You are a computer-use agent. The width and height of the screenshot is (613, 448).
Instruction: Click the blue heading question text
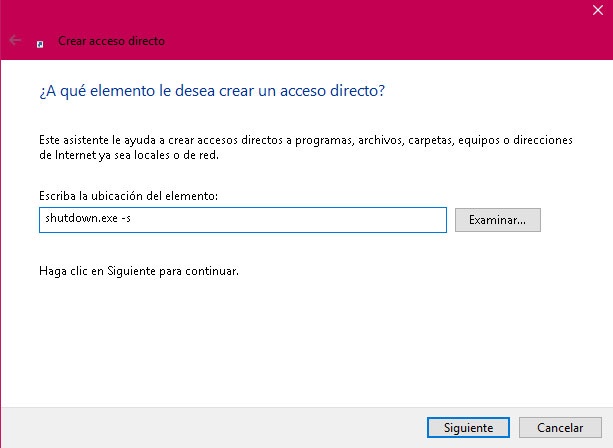pyautogui.click(x=212, y=91)
